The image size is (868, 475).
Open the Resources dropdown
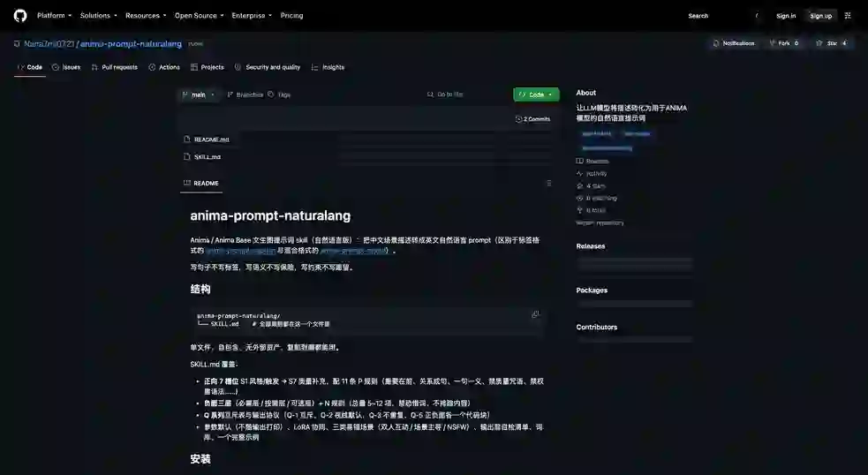click(x=146, y=16)
